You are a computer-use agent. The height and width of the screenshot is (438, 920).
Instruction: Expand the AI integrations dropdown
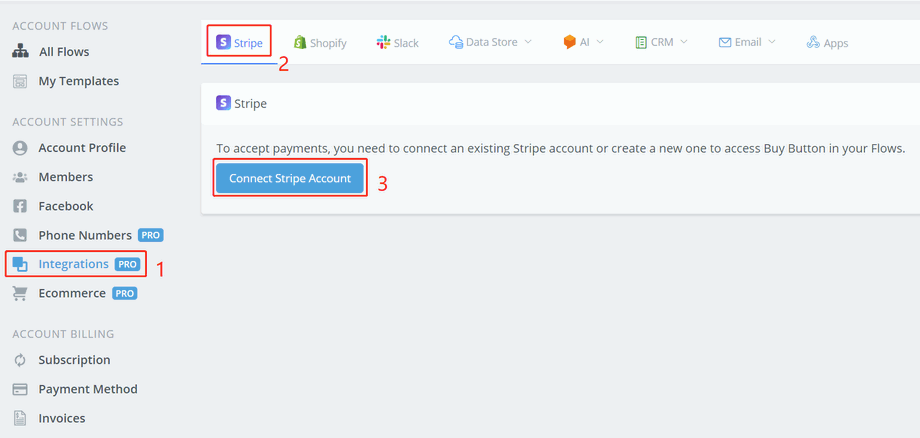(583, 43)
